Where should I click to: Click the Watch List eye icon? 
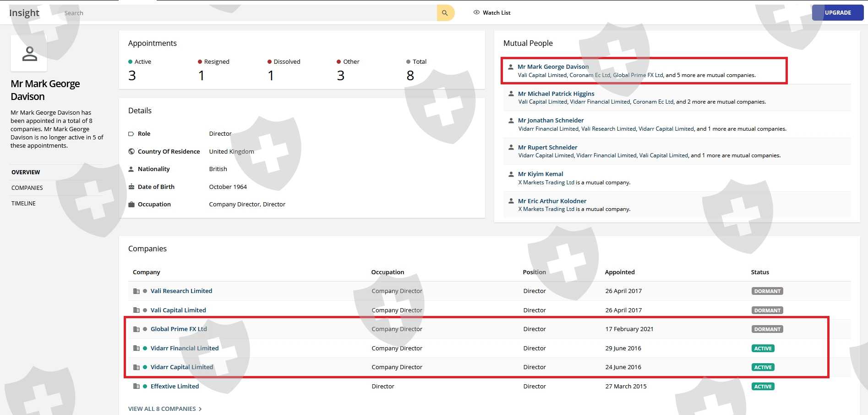coord(476,12)
